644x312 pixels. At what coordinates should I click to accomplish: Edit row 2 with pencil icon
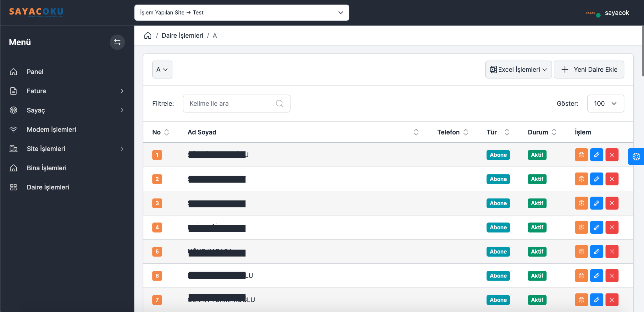click(597, 179)
